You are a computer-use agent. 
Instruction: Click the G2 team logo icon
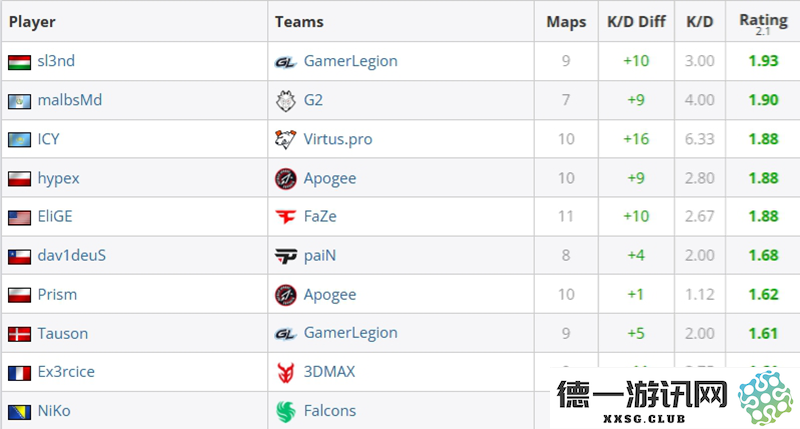[285, 100]
